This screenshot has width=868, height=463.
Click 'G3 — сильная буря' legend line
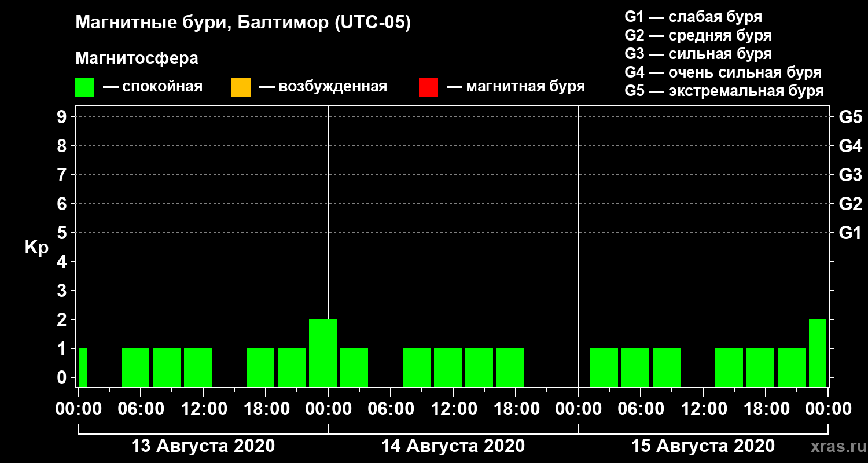pos(698,54)
